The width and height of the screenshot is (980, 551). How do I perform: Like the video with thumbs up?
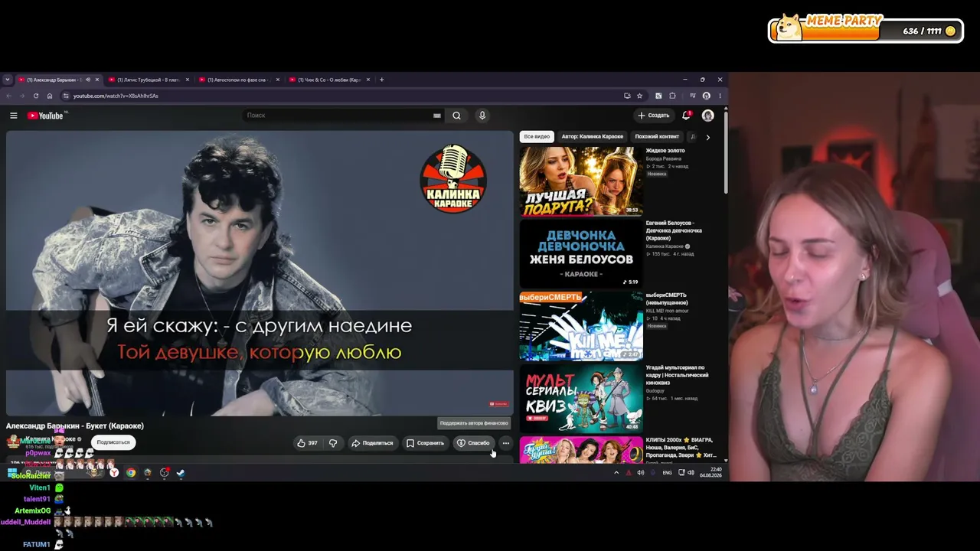click(308, 443)
